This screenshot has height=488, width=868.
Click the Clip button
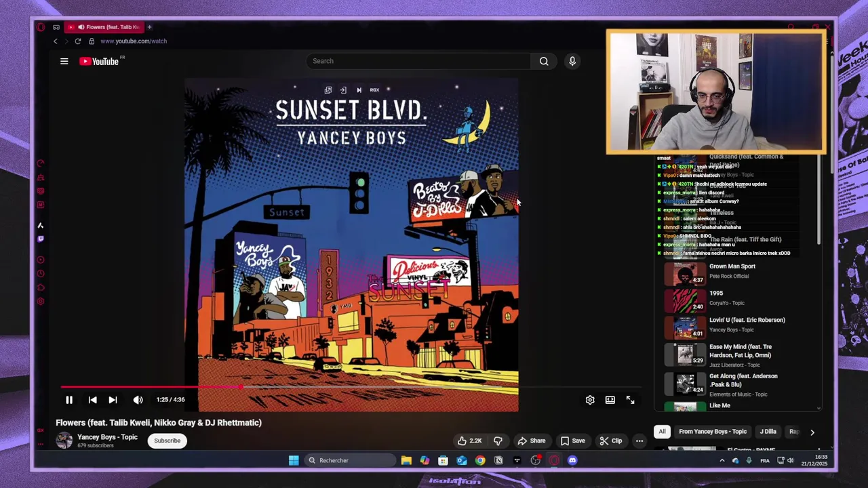[610, 441]
